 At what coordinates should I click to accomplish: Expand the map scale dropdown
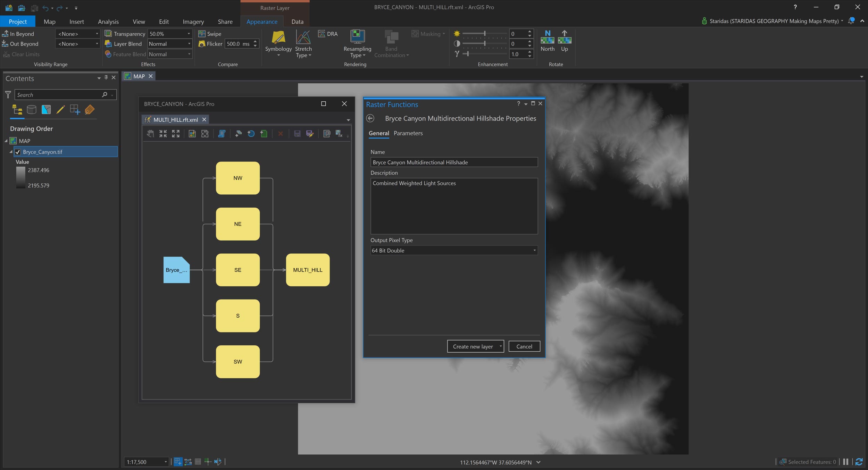pos(166,462)
